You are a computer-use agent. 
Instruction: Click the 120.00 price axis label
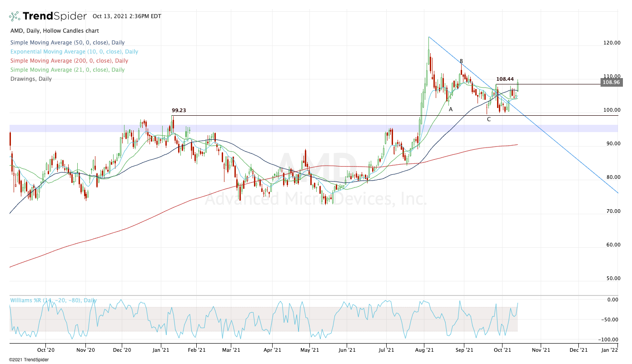[x=611, y=43]
